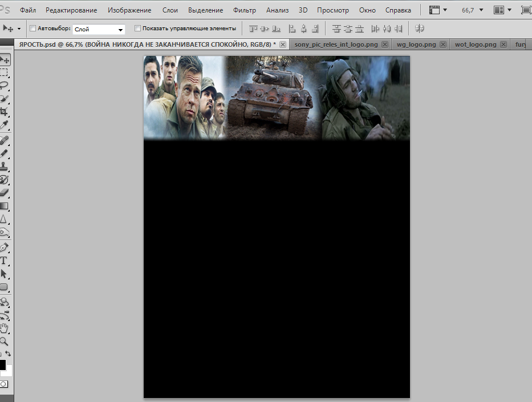The image size is (532, 402).
Task: Select the Gradient tool
Action: click(x=4, y=206)
